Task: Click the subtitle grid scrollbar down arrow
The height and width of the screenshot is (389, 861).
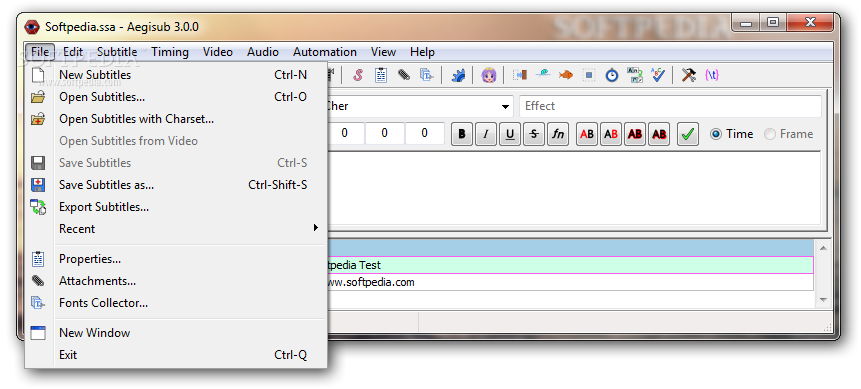Action: 823,299
